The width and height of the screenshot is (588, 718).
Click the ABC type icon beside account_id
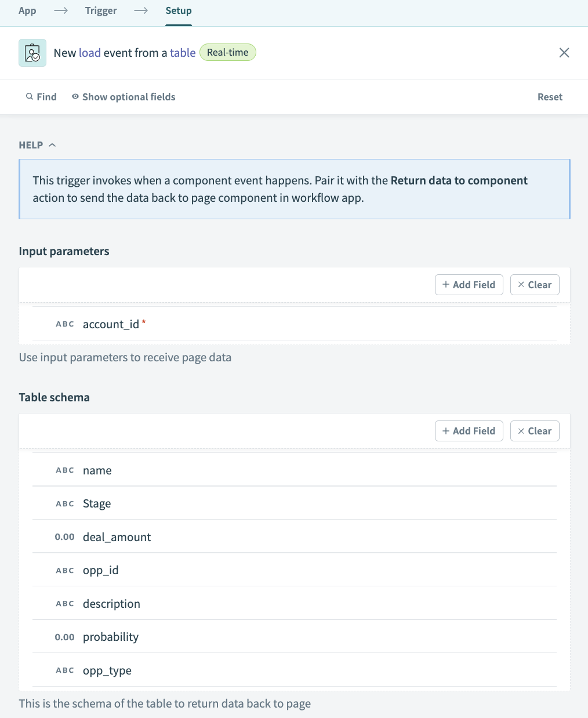pos(65,324)
